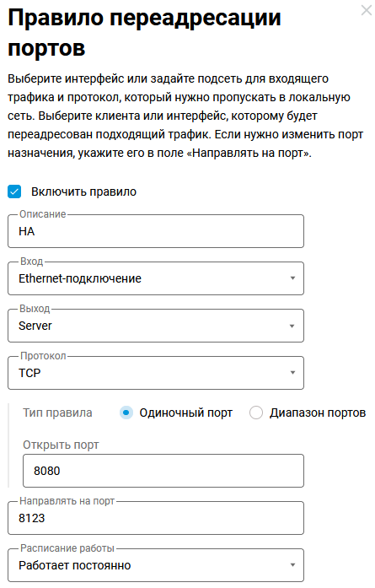Screen dimensions: 375x588
Task: Click the arrow icon of Вход selector
Action: 292,278
